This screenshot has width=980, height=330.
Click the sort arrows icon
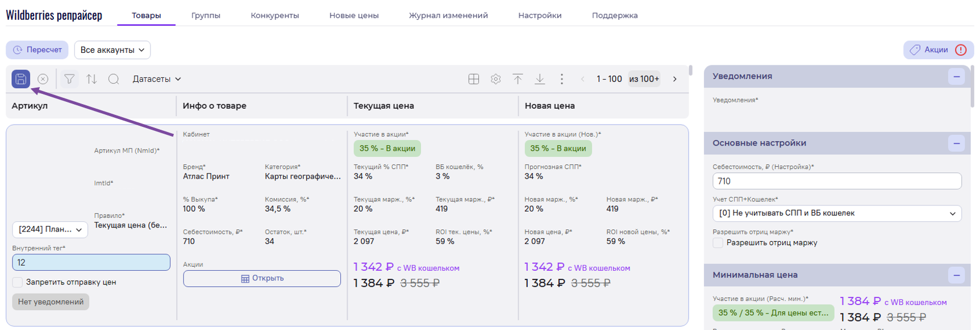coord(91,79)
